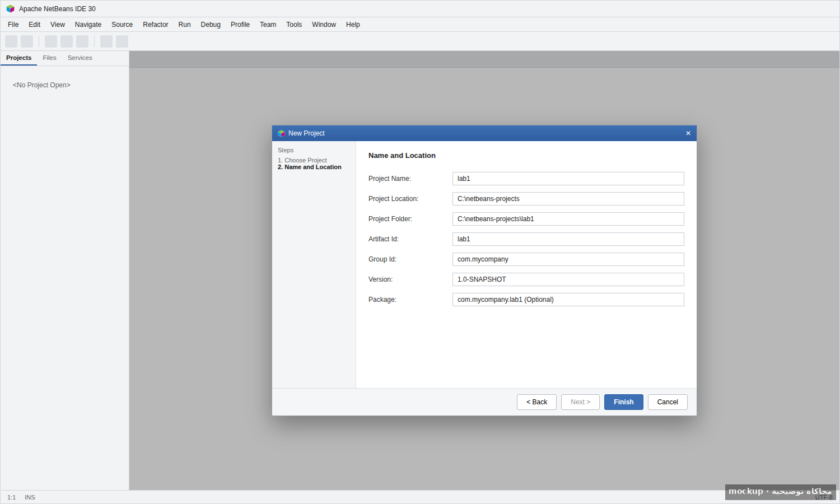Viewport: 840px width, 504px height.
Task: Open the Navigate menu
Action: [88, 25]
